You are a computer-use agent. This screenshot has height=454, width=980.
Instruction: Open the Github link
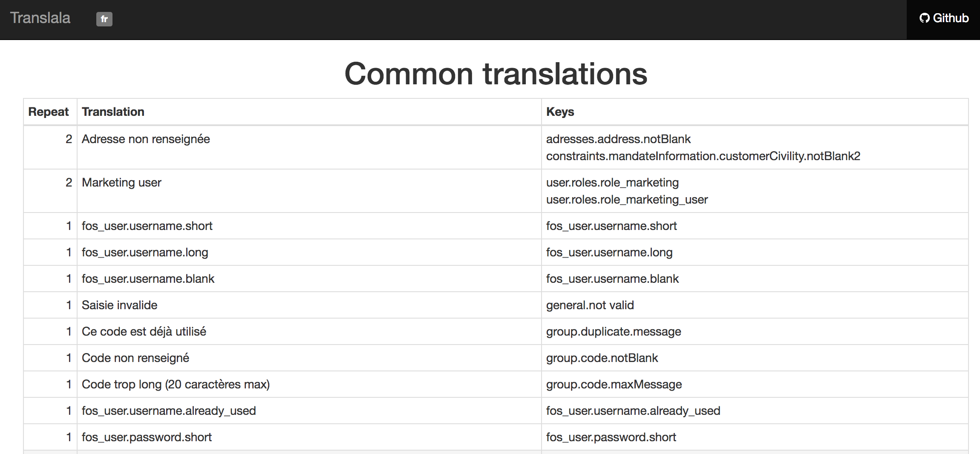click(x=943, y=18)
